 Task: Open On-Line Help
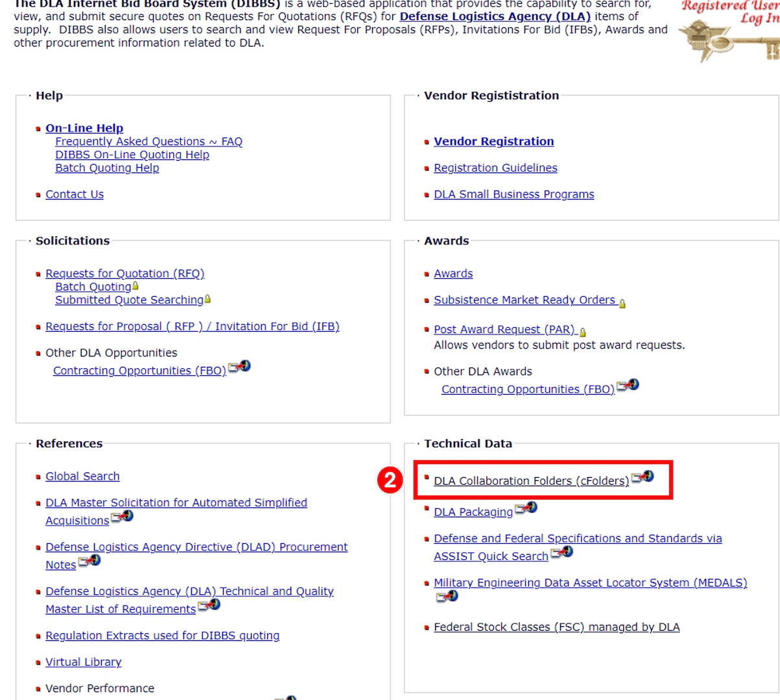(x=84, y=128)
